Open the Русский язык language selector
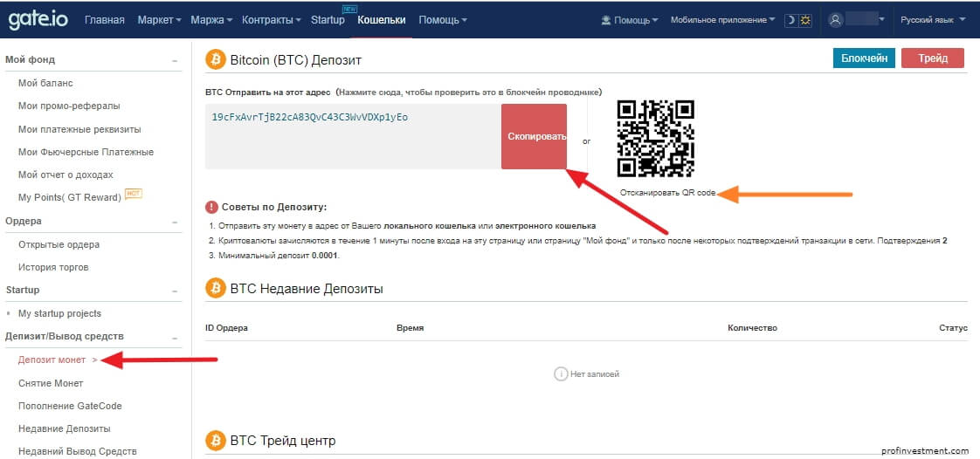 pos(931,20)
